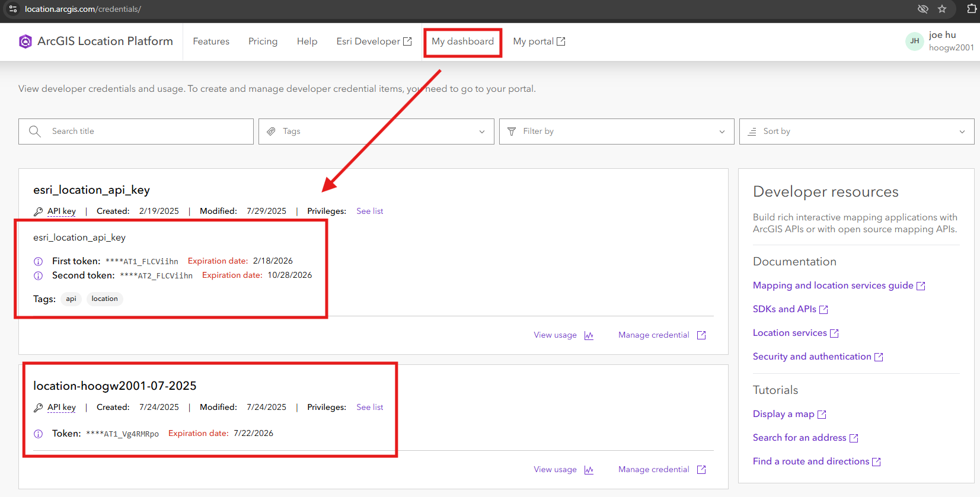Open See list privileges for esri_location_api_key
980x497 pixels.
pyautogui.click(x=370, y=211)
